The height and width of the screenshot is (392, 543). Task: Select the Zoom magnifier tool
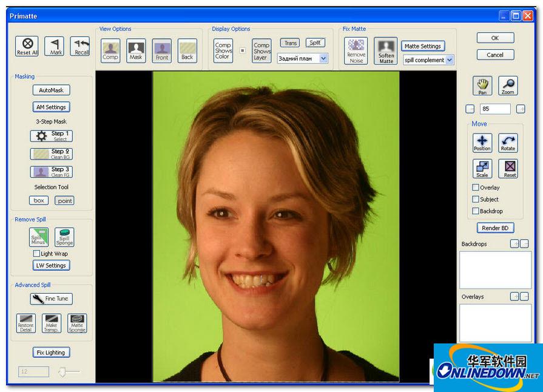pos(508,85)
